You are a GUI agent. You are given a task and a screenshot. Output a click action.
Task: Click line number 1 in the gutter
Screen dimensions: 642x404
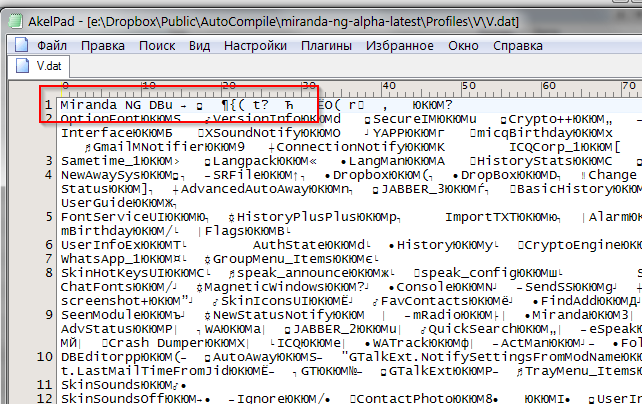click(48, 105)
